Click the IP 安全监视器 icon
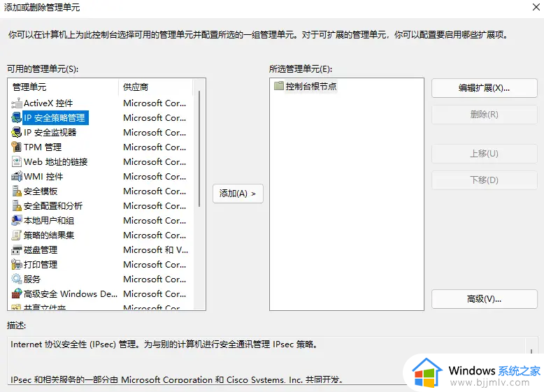Image resolution: width=544 pixels, height=392 pixels. click(x=17, y=132)
